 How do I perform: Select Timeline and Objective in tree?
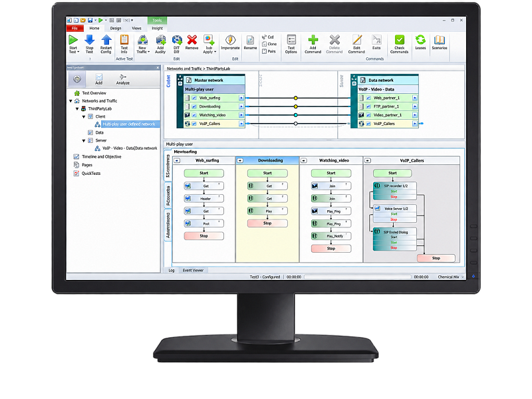(x=102, y=157)
